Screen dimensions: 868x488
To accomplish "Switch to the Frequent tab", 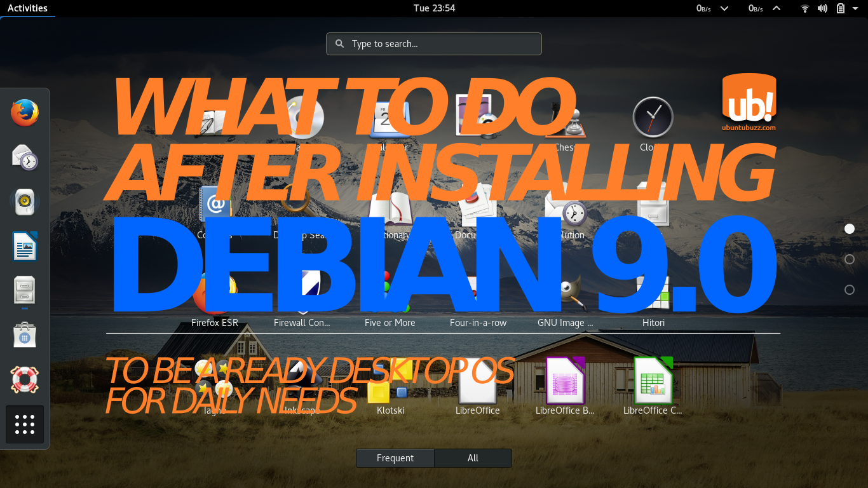I will click(x=395, y=457).
